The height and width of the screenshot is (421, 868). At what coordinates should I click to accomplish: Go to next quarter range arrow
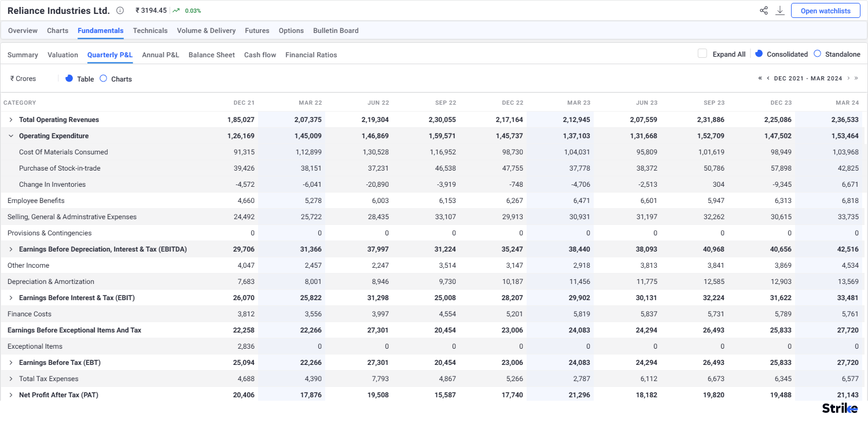click(848, 78)
